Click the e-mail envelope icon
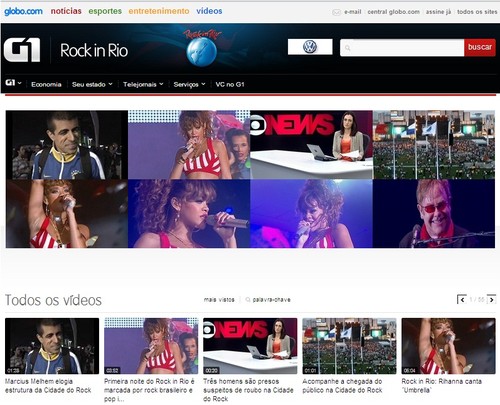Screen dimensions: 500x405 337,12
